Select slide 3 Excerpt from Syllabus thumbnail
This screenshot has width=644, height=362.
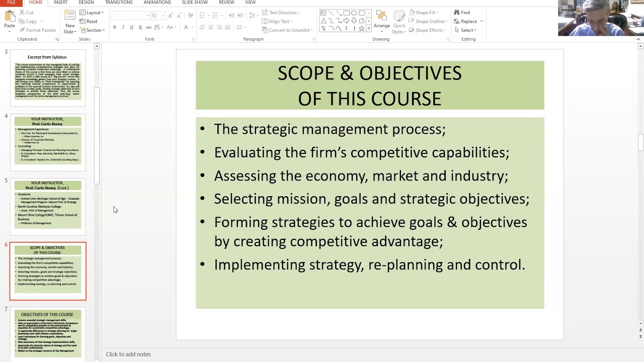click(x=48, y=78)
